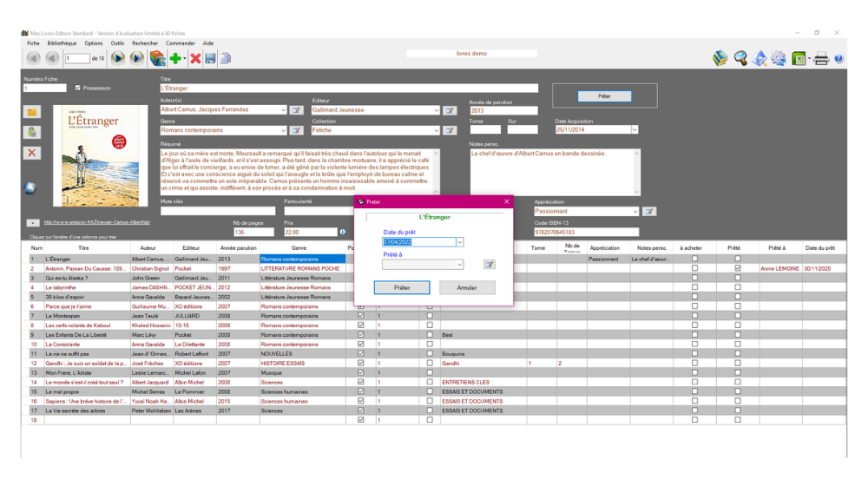Edit borrowers list icon in Prêter dialog
The width and height of the screenshot is (868, 486).
click(490, 265)
